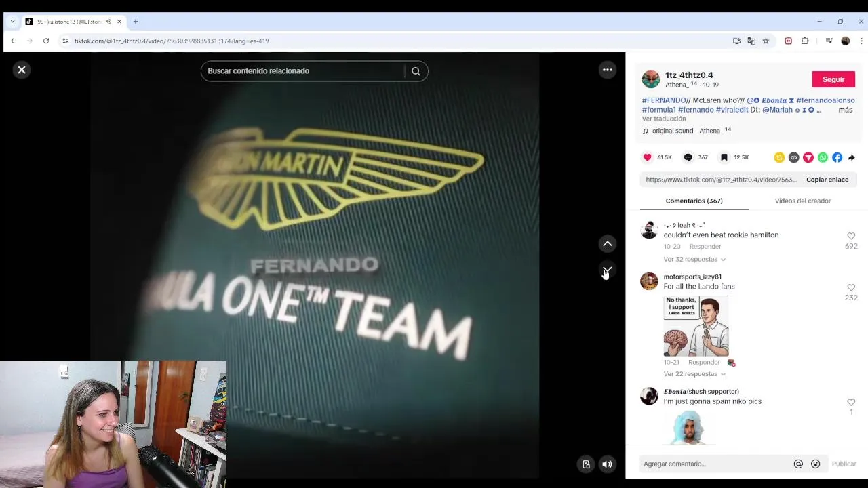Screen dimensions: 868x488
Task: Open the motorsports_izzy81 username
Action: (692, 277)
